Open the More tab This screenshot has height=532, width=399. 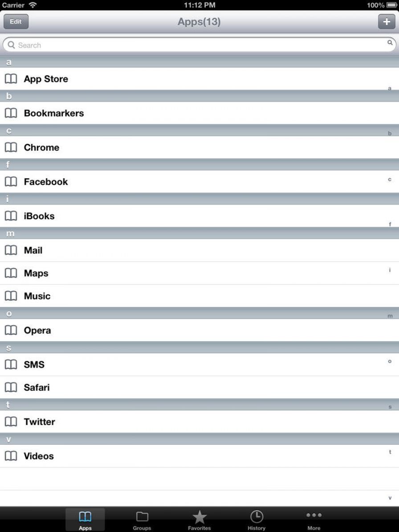click(313, 520)
